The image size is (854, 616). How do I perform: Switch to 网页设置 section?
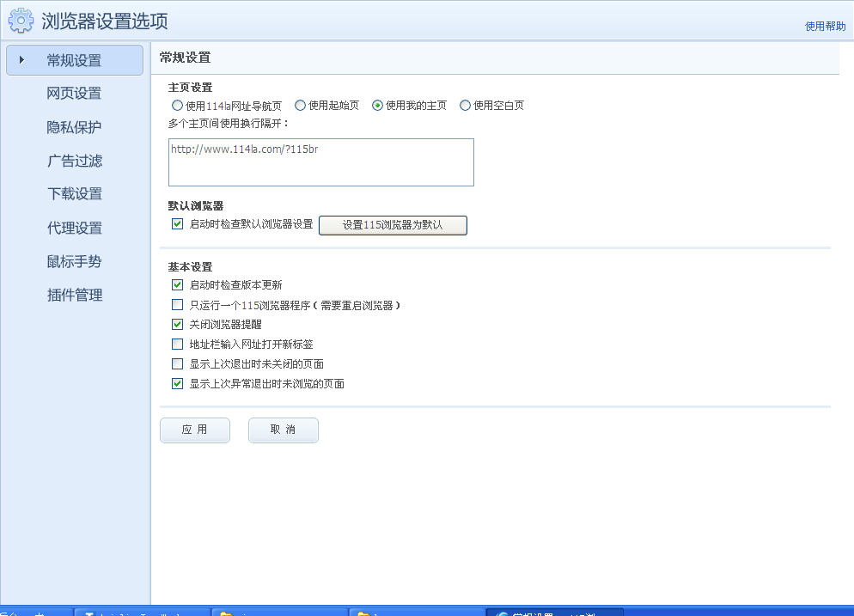tap(74, 94)
